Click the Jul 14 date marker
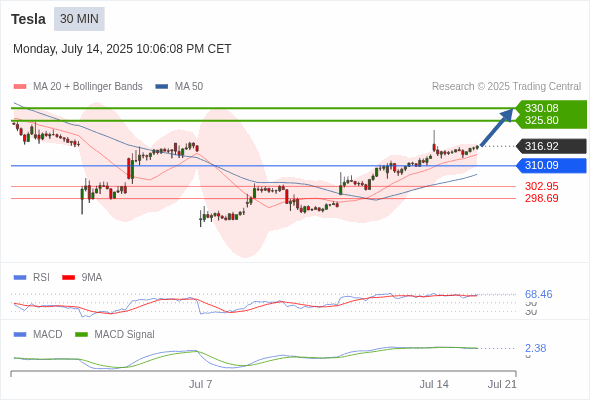 (434, 384)
